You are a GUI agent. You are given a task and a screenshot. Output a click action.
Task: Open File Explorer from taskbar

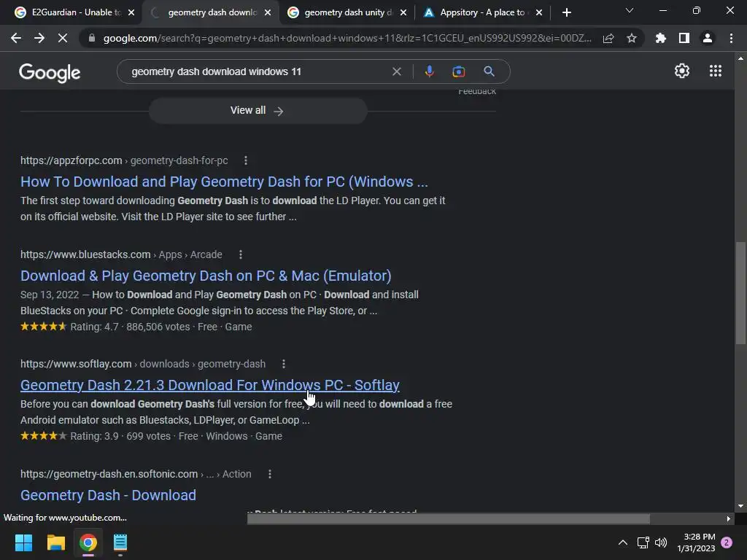coord(55,542)
